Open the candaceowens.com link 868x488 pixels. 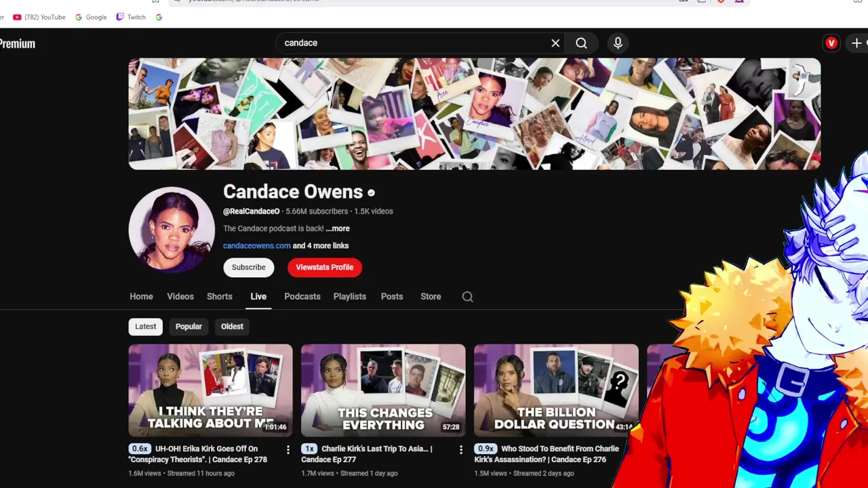click(257, 245)
